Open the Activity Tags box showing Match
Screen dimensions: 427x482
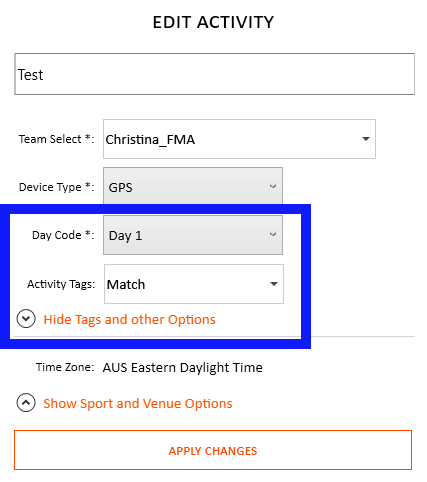coord(194,284)
